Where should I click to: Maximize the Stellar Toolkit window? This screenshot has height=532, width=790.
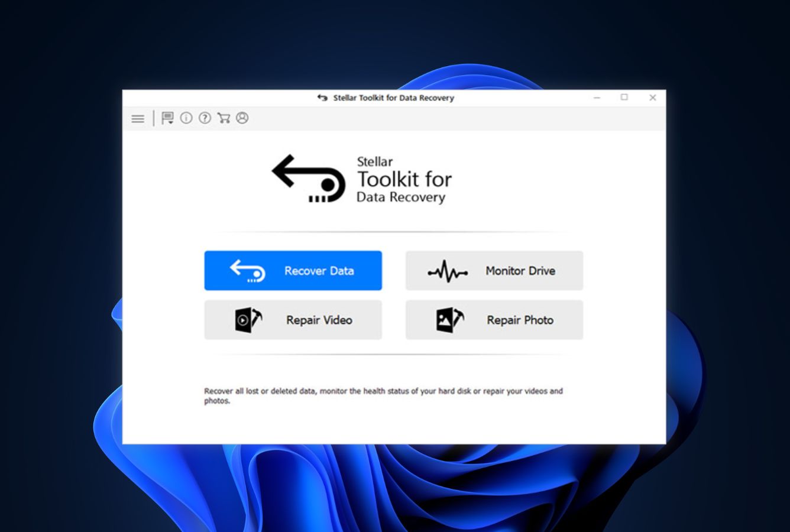pos(624,98)
